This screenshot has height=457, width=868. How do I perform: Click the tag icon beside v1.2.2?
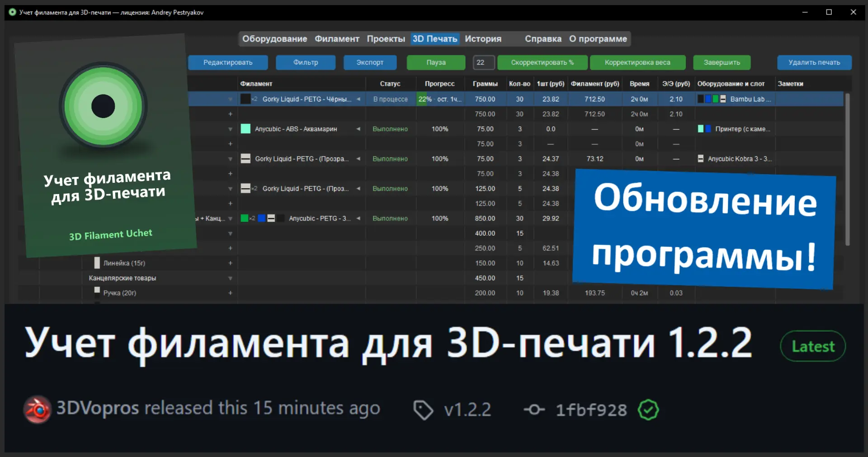(423, 410)
